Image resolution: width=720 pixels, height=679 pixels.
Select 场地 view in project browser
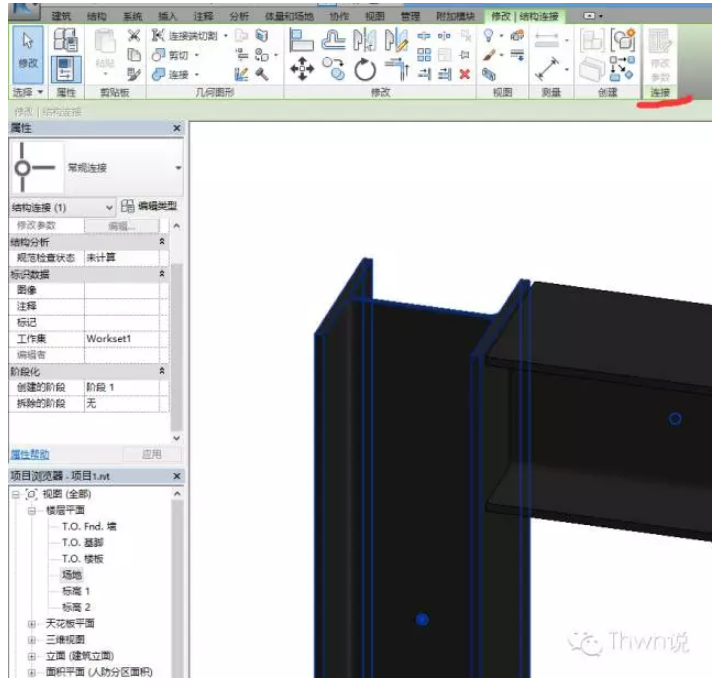pos(72,575)
